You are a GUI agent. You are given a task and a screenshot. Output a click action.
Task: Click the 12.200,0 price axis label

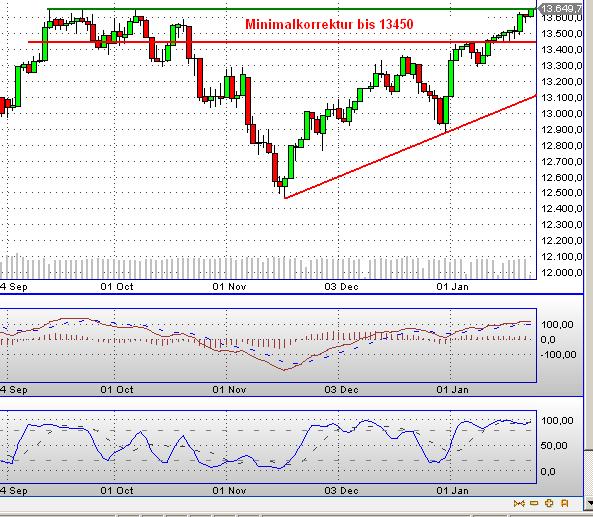coord(562,241)
